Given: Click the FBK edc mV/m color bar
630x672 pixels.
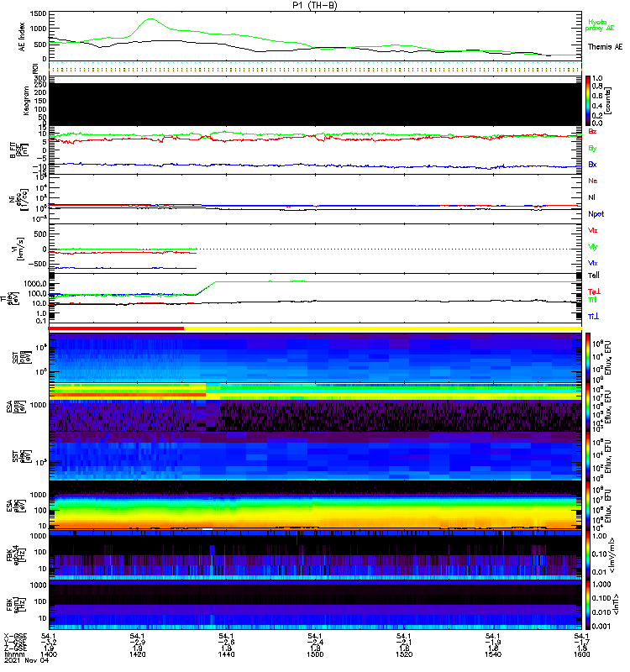Looking at the screenshot, I should point(588,554).
